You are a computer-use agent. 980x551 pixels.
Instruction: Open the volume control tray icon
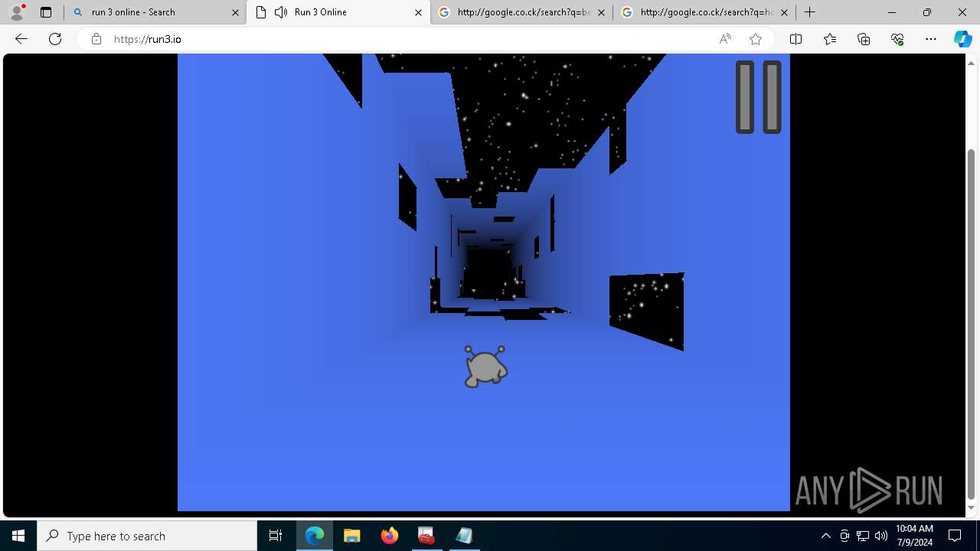[881, 536]
